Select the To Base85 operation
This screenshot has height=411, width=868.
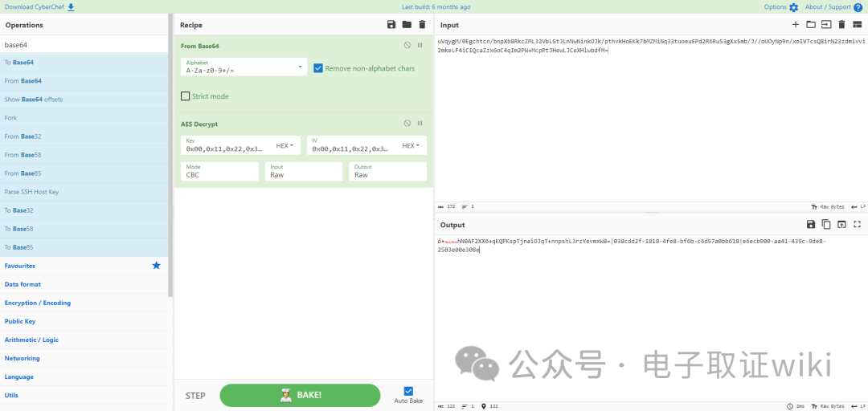click(84, 247)
